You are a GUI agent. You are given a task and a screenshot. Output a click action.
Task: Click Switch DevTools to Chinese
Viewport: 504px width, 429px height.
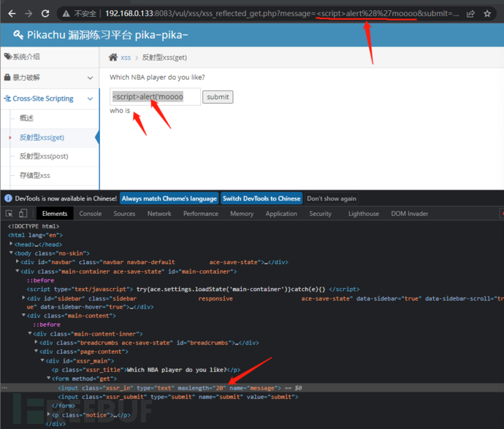point(261,198)
